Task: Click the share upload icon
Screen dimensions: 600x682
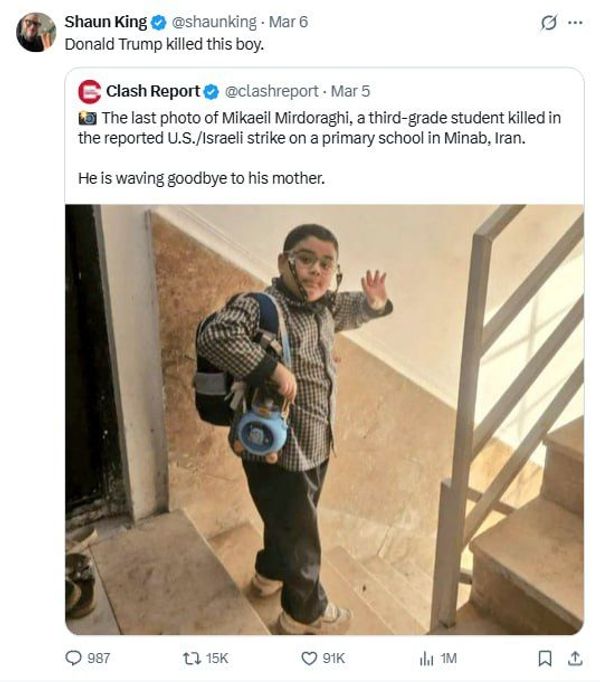Action: coord(575,658)
